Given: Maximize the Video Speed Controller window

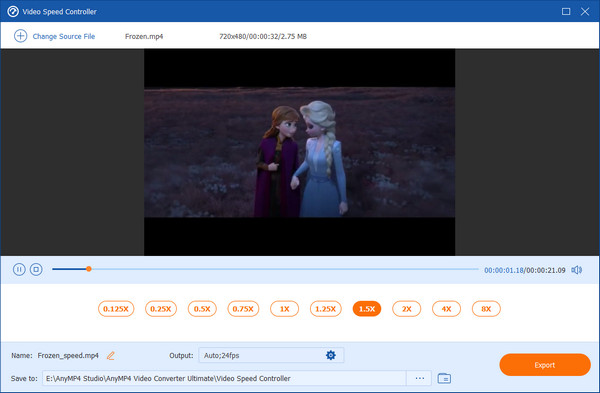Looking at the screenshot, I should coord(566,11).
